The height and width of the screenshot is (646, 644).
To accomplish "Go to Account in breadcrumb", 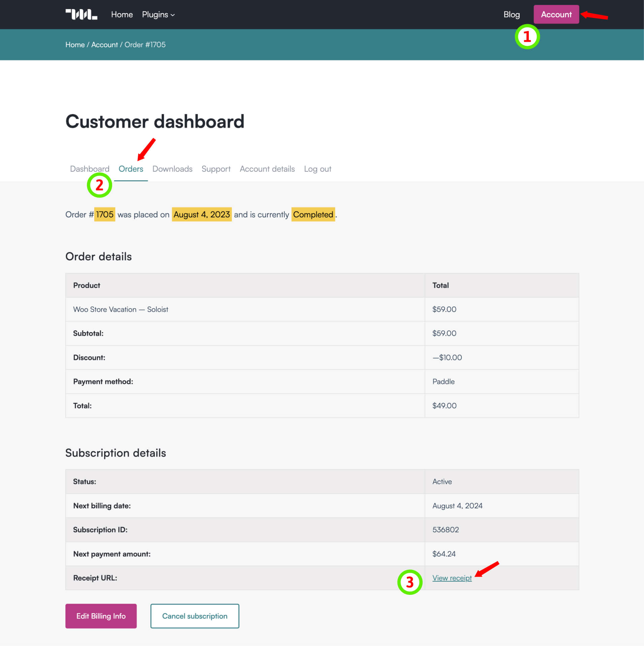I will pos(104,44).
